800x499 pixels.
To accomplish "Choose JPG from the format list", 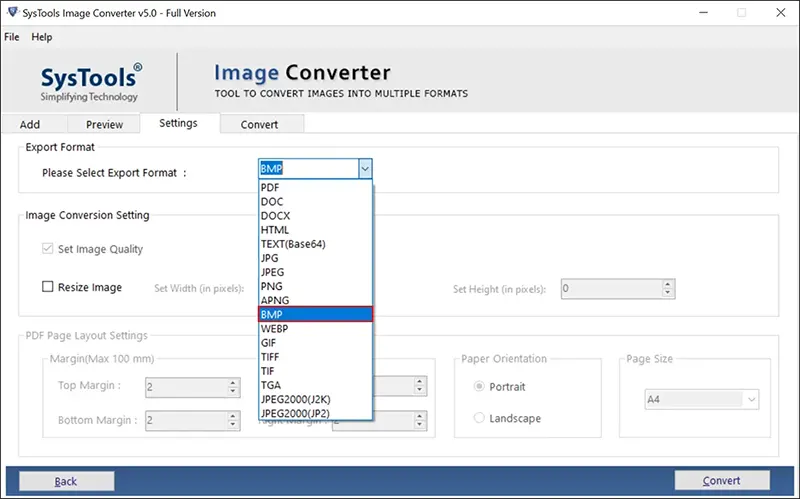I will (x=315, y=258).
